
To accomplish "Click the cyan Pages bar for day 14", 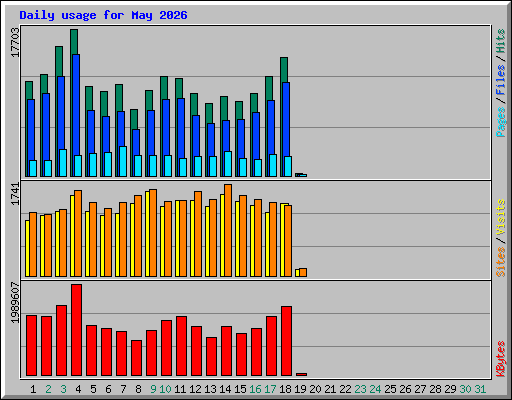I will click(228, 164).
